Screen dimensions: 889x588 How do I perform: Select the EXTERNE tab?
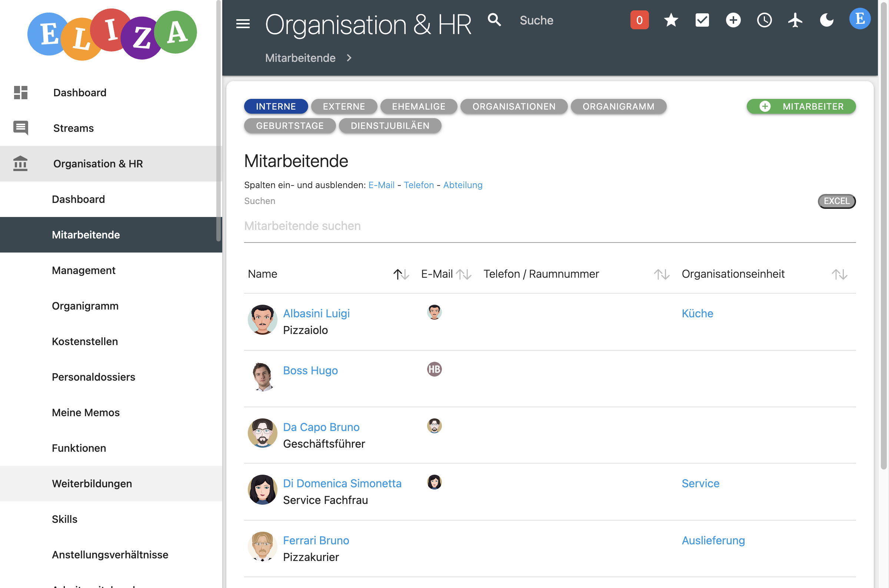pyautogui.click(x=344, y=107)
